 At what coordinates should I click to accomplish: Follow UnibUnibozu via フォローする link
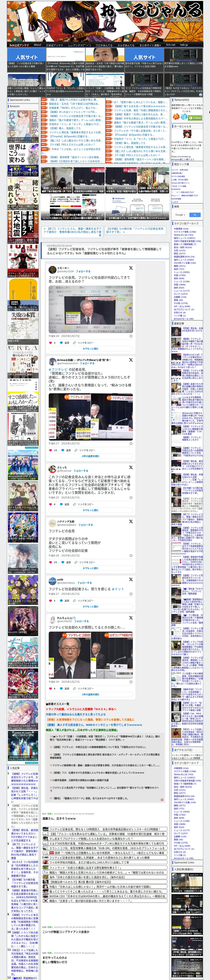[85, 582]
